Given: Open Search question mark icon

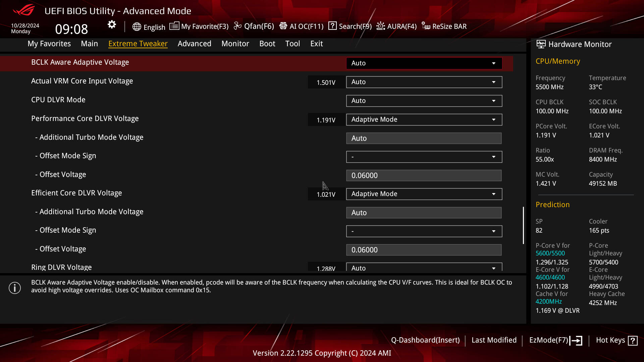Looking at the screenshot, I should [x=332, y=26].
